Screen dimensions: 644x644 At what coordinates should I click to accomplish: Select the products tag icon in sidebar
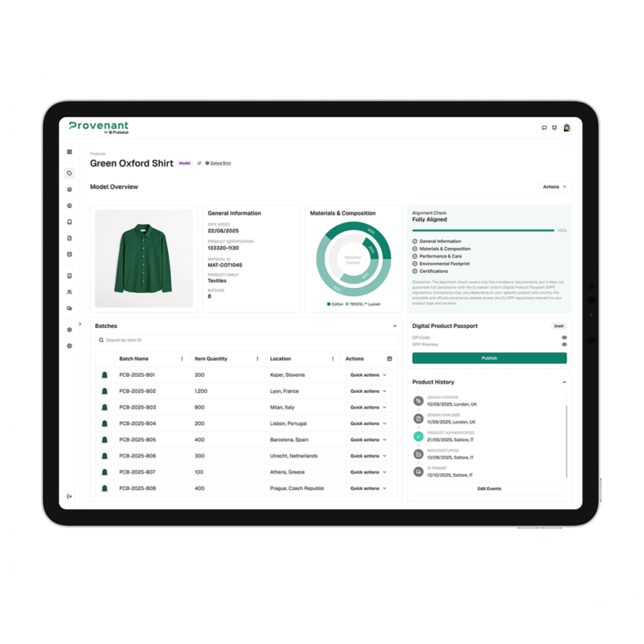point(70,173)
